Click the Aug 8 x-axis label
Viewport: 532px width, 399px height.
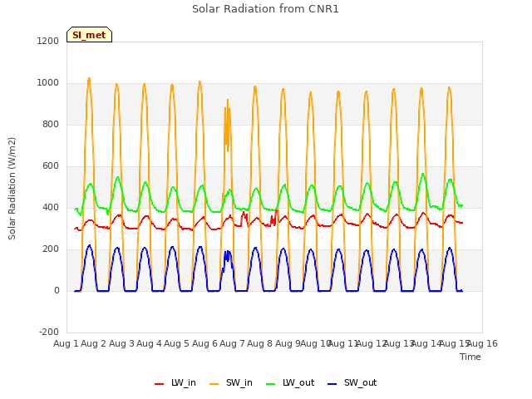point(260,343)
